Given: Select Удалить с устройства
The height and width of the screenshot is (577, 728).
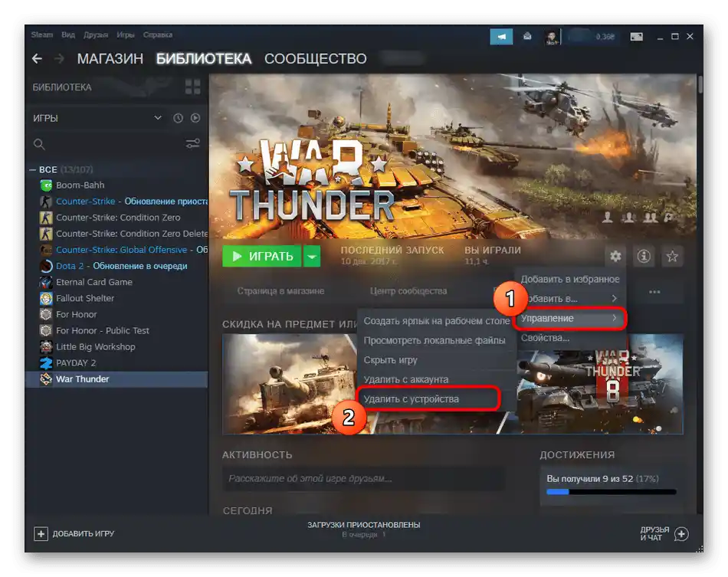Looking at the screenshot, I should (428, 398).
